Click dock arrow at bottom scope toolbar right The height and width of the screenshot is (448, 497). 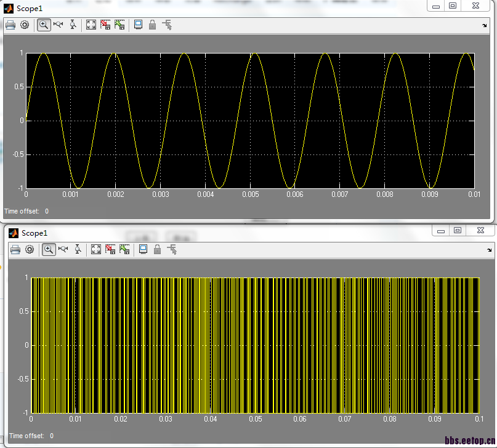(x=489, y=250)
